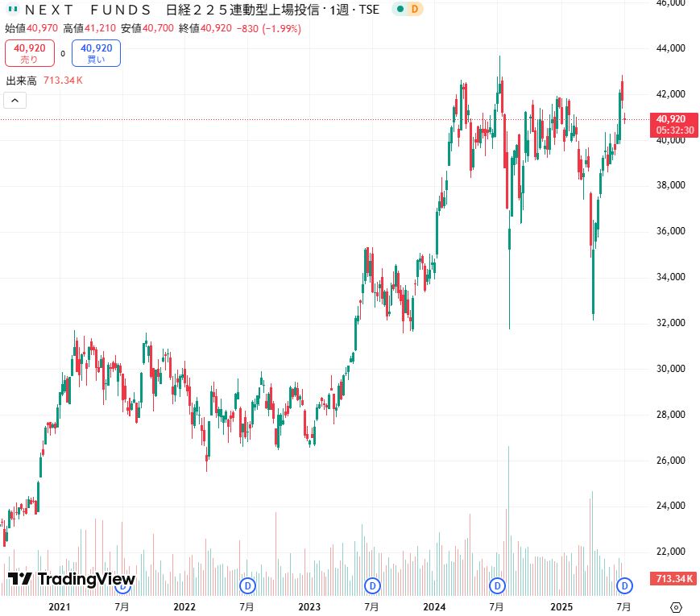
Task: Click the 2024 label on time axis
Action: tap(434, 606)
